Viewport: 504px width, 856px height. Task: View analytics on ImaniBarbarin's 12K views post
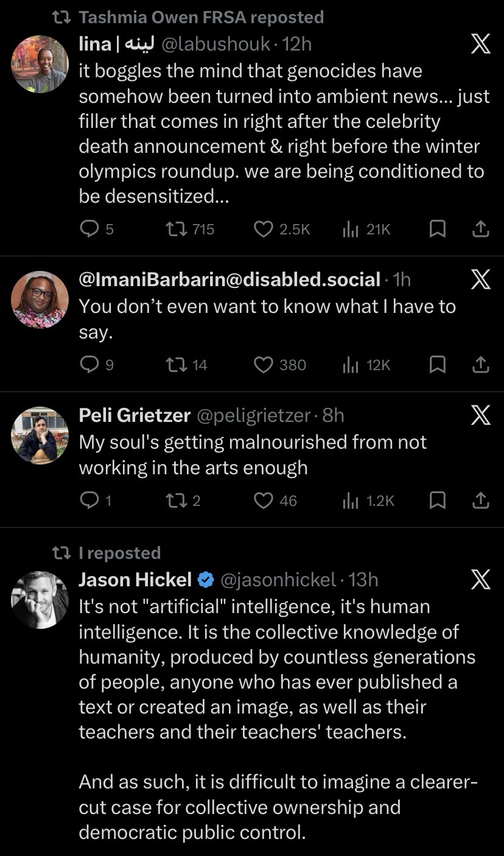[x=349, y=365]
